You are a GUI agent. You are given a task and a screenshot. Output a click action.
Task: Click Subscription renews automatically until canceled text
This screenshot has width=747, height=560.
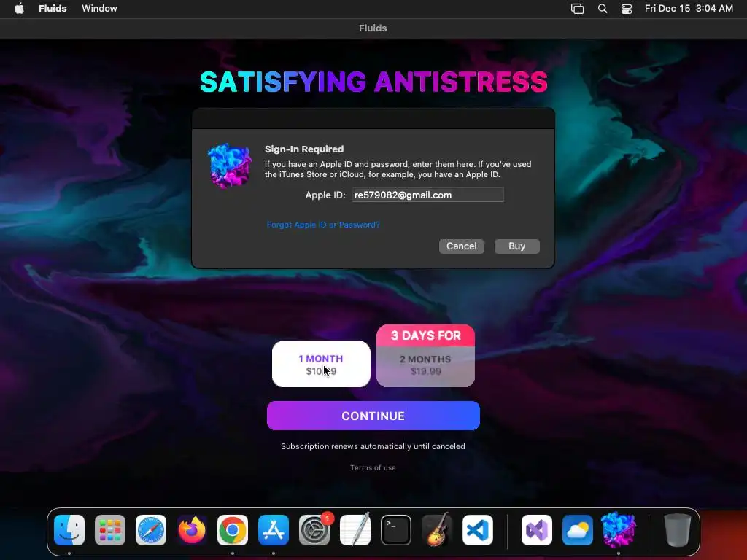click(373, 446)
